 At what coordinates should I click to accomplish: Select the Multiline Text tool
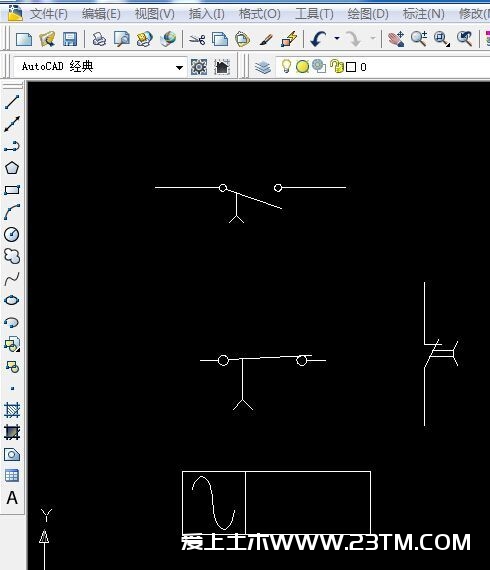tap(12, 498)
